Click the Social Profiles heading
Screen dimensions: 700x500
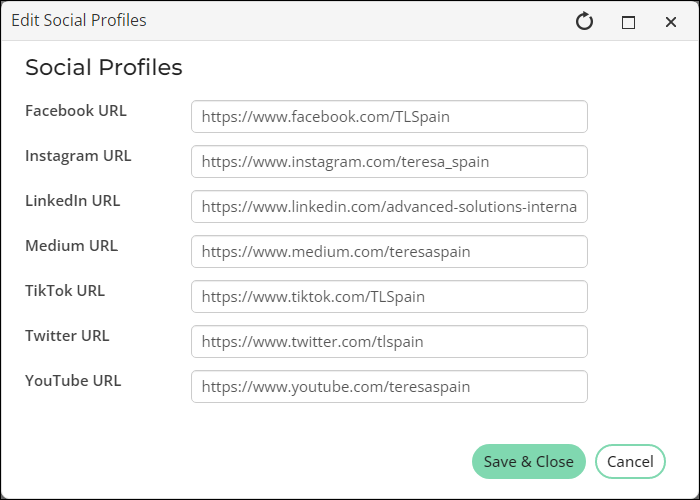[104, 67]
